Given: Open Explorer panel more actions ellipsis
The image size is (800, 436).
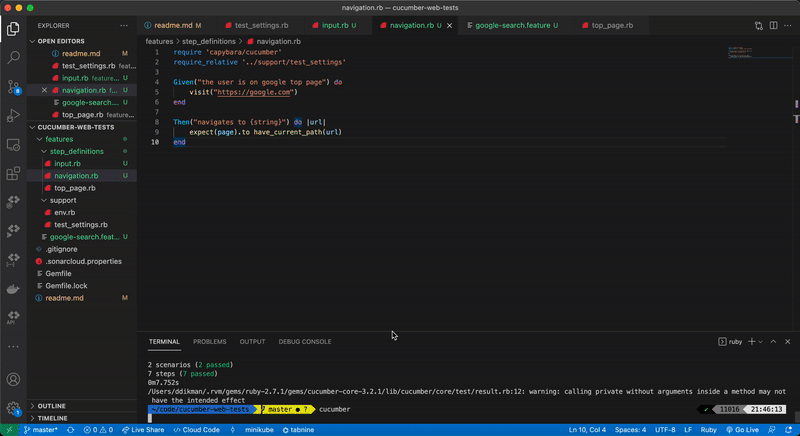Looking at the screenshot, I should (124, 25).
